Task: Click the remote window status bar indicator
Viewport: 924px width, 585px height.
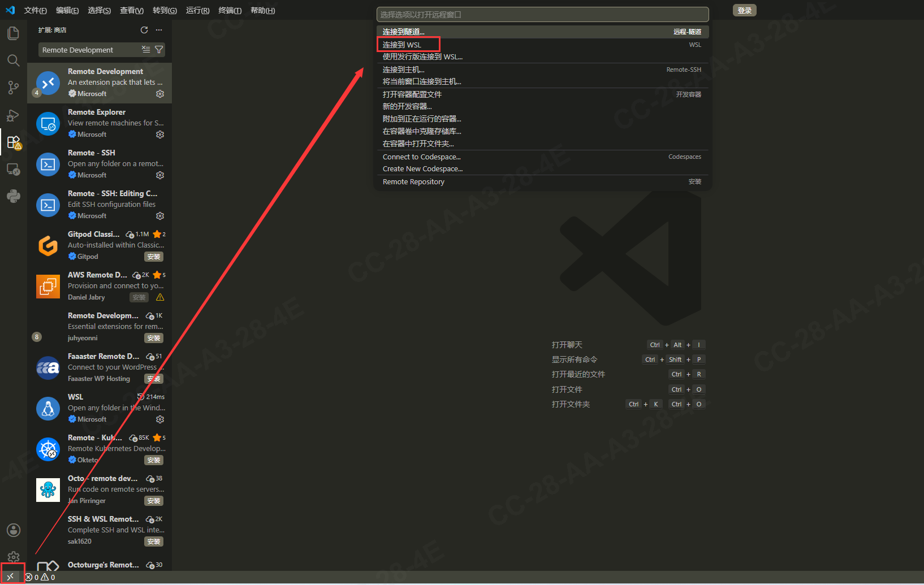Action: pos(10,577)
